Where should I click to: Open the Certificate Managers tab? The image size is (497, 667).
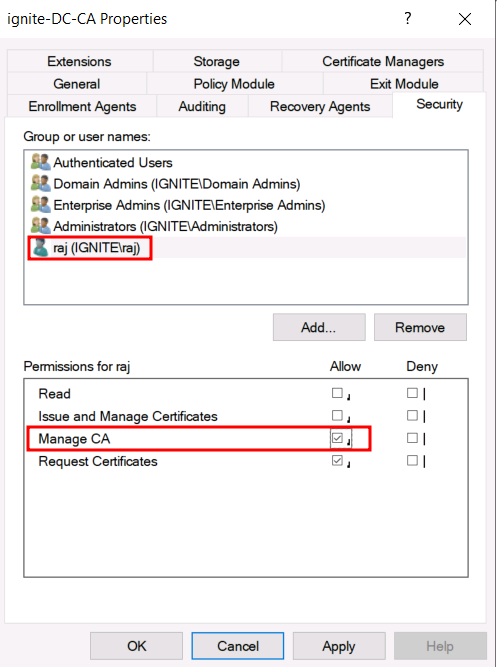[383, 61]
